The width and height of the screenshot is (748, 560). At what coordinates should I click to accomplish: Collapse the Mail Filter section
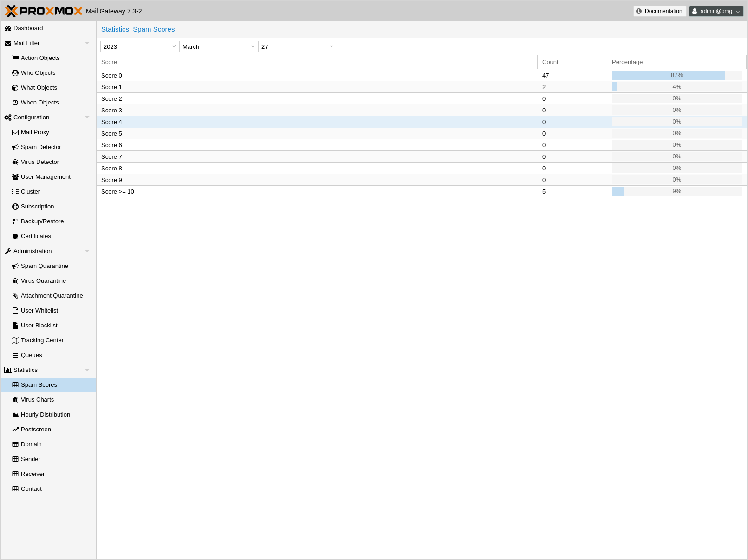[87, 43]
